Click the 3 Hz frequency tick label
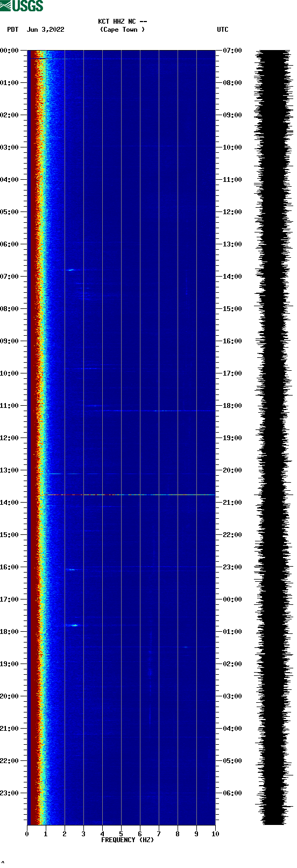Screen dimensions: 297x868 pyautogui.click(x=83, y=834)
